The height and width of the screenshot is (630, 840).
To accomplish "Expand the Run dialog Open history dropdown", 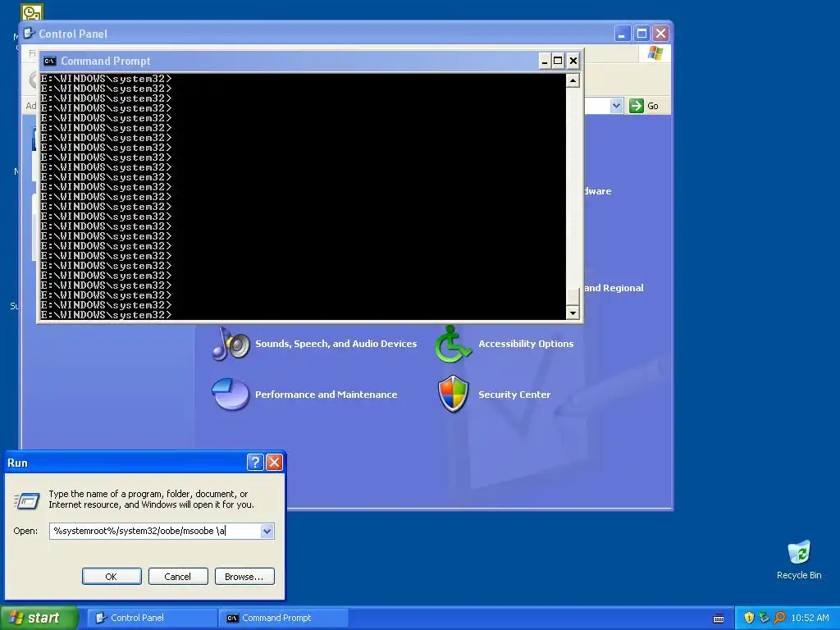I will [267, 531].
